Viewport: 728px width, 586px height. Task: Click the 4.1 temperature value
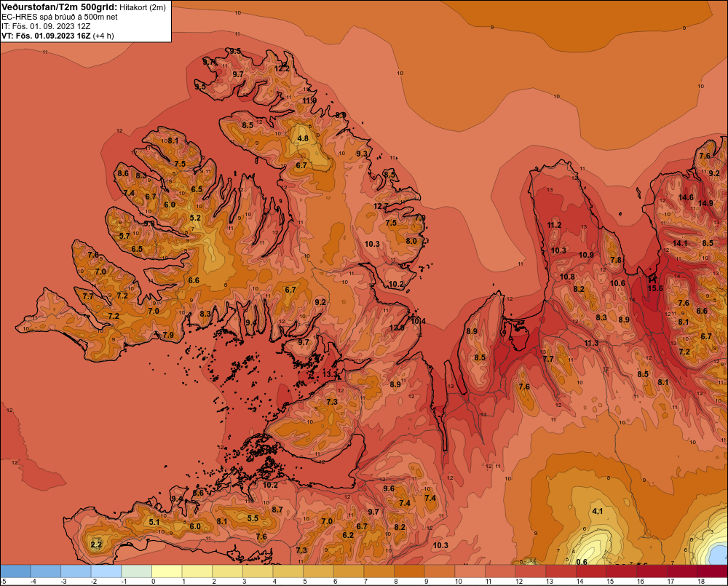(x=598, y=511)
